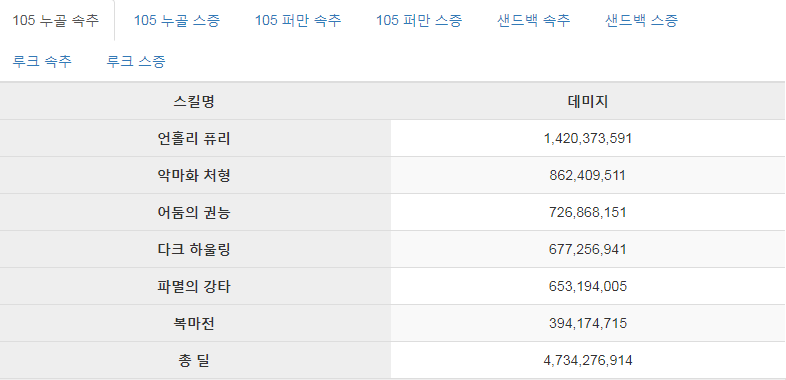The height and width of the screenshot is (380, 786).
Task: Click the total damage value 4,734,276,914
Action: pyautogui.click(x=588, y=360)
